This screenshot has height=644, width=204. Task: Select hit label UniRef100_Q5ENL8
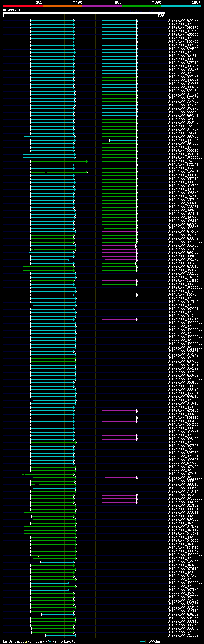(183, 246)
